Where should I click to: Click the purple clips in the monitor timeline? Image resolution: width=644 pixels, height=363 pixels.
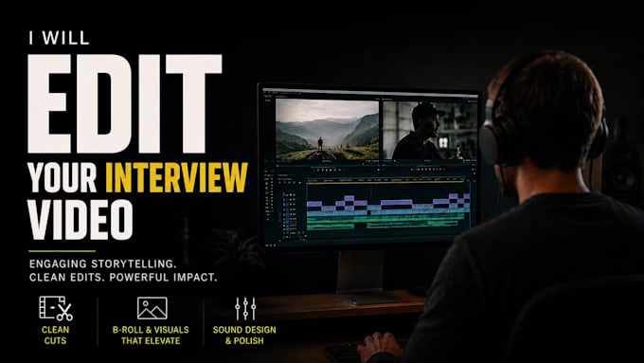(388, 203)
